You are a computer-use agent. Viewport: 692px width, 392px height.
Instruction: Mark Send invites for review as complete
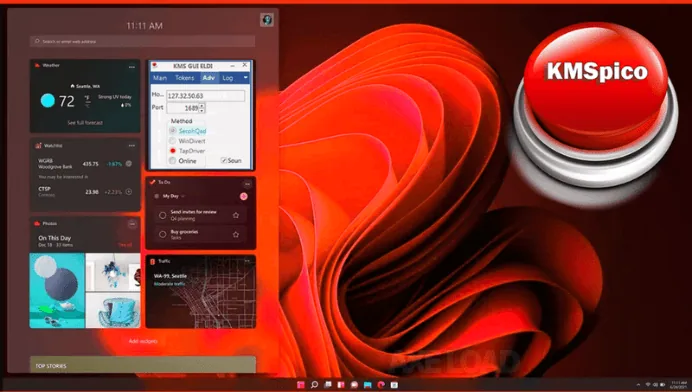point(162,215)
